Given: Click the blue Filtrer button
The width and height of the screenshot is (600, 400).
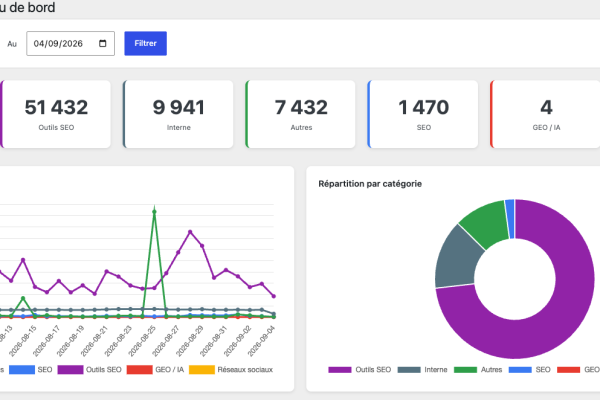Looking at the screenshot, I should point(145,44).
